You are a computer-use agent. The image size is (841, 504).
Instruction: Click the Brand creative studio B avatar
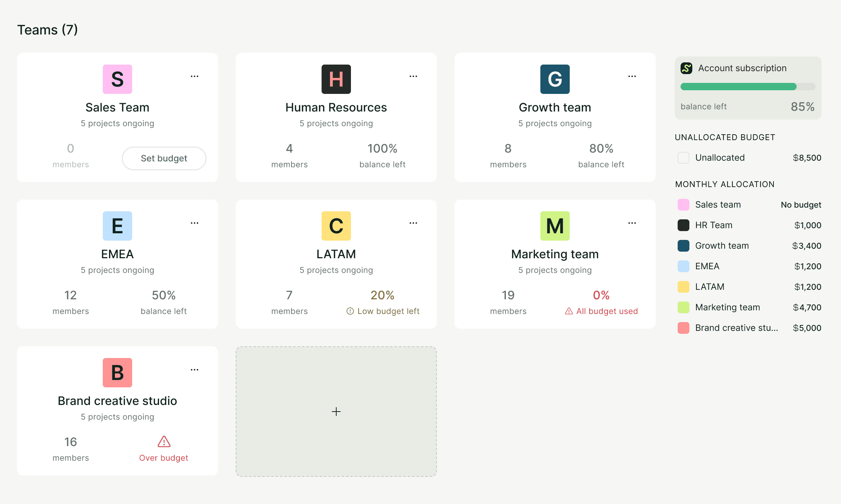pyautogui.click(x=117, y=373)
